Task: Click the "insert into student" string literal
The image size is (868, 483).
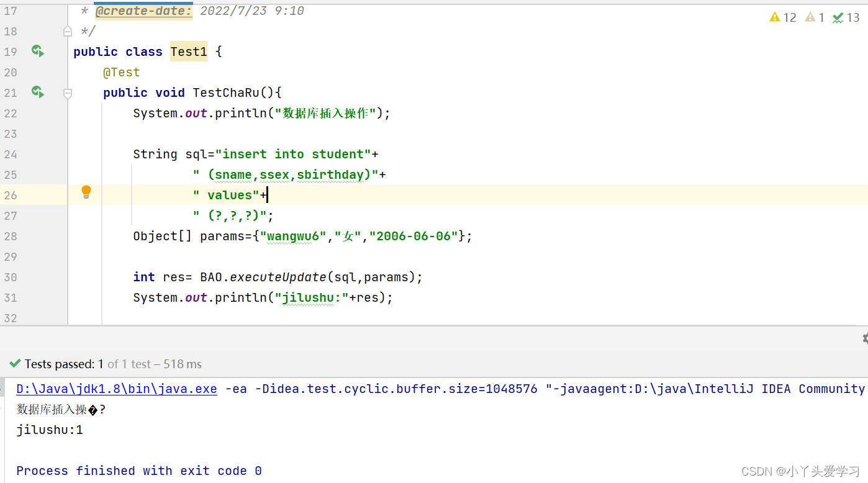Action: [x=293, y=154]
